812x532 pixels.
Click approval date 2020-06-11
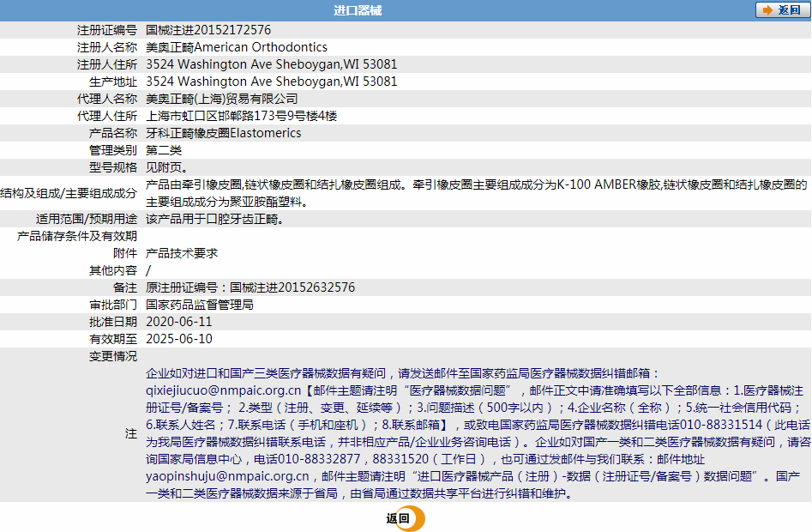pyautogui.click(x=179, y=322)
